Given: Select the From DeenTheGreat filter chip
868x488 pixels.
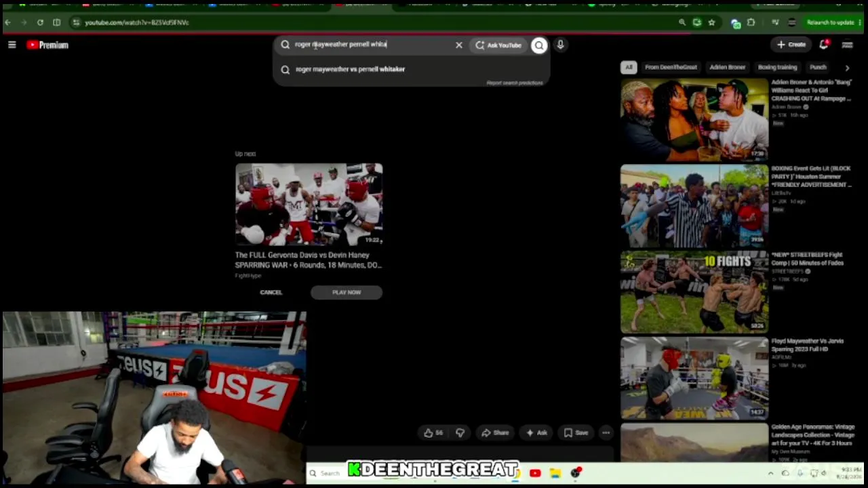Looking at the screenshot, I should click(671, 67).
